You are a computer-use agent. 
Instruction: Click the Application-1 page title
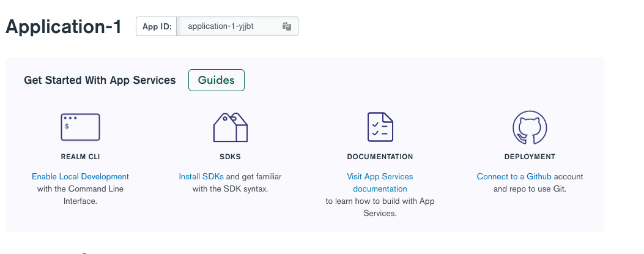(64, 27)
